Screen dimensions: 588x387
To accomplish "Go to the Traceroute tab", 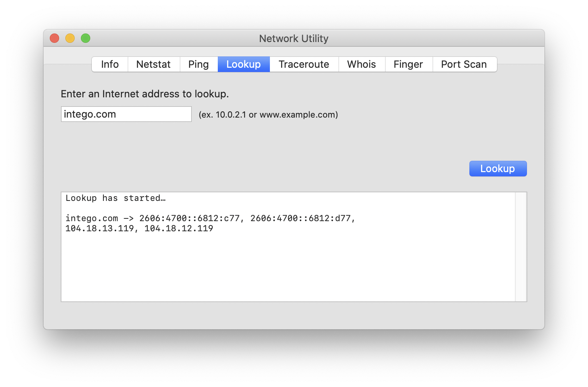I will 304,64.
